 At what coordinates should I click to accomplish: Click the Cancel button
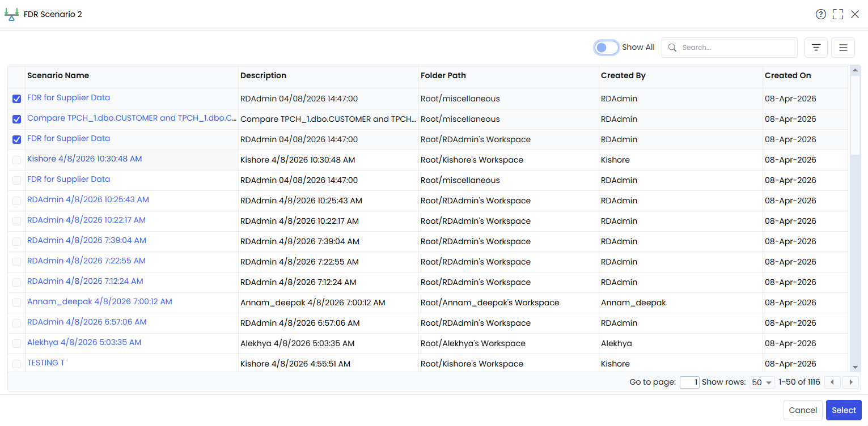[803, 410]
